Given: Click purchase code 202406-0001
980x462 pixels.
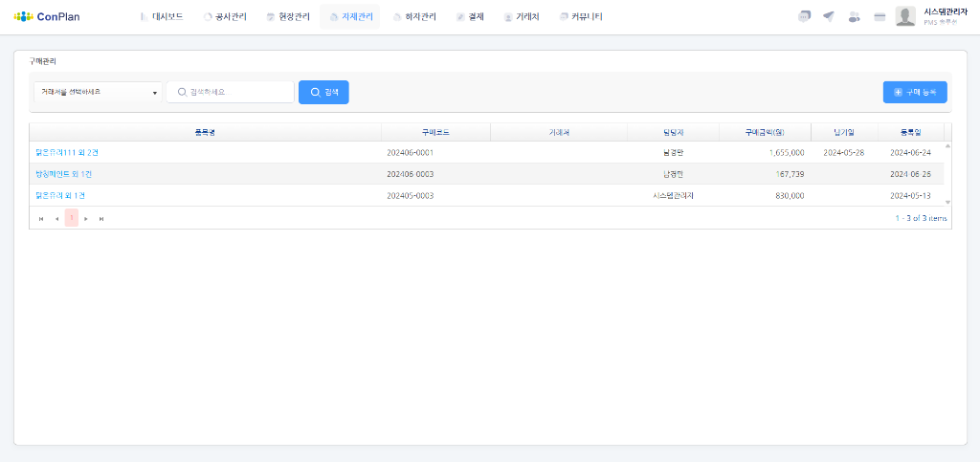Looking at the screenshot, I should pos(410,152).
